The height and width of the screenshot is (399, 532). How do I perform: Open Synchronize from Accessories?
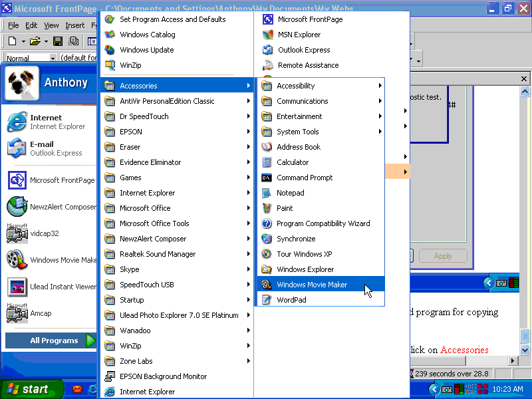pyautogui.click(x=321, y=239)
